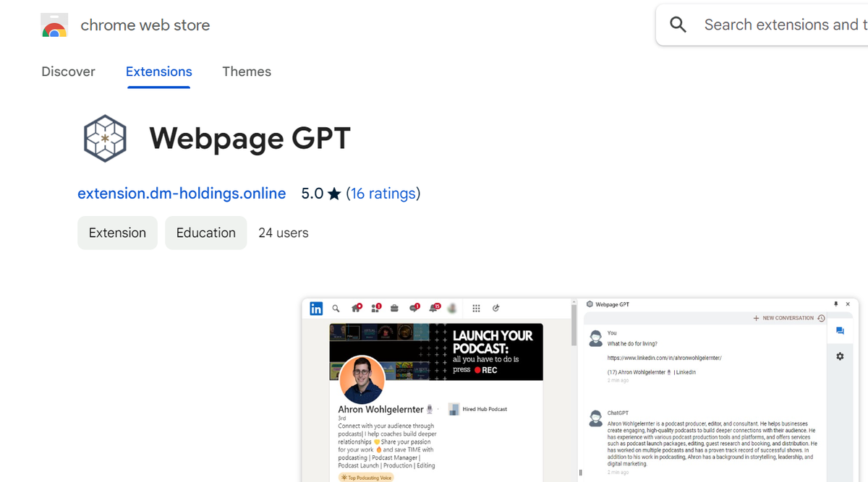Visit the extension.dm-holdings.online link
Image resolution: width=868 pixels, height=482 pixels.
182,194
